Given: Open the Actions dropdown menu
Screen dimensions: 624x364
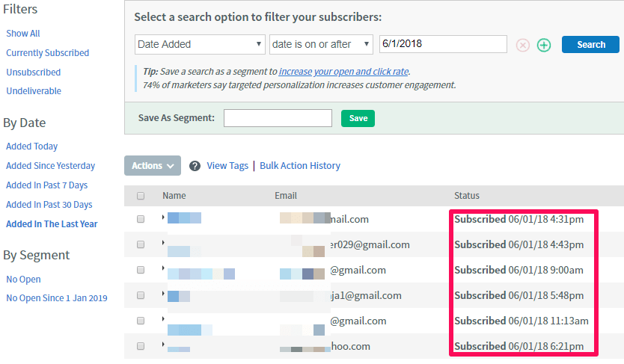Looking at the screenshot, I should pos(153,166).
